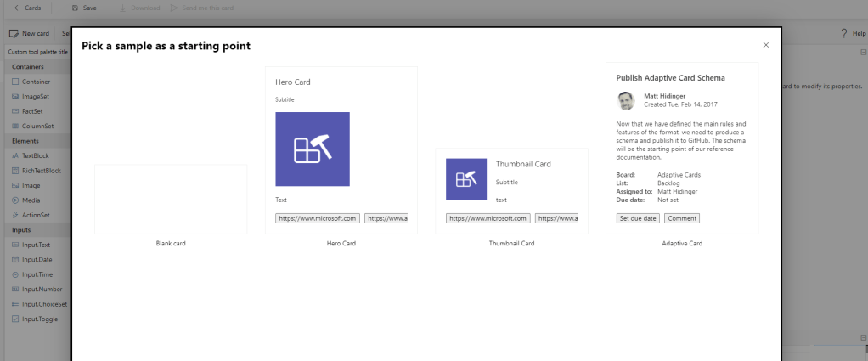The height and width of the screenshot is (361, 868).
Task: Select the Media element icon
Action: [14, 200]
